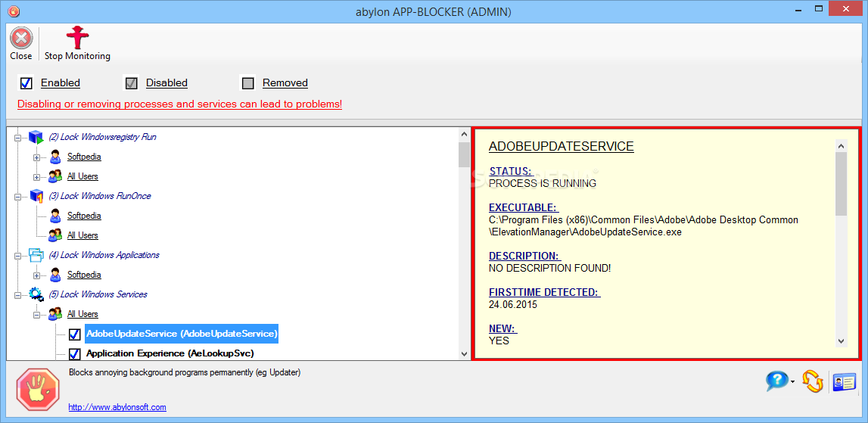Click the EXECUTABLE: heading in details
The image size is (868, 423).
524,207
